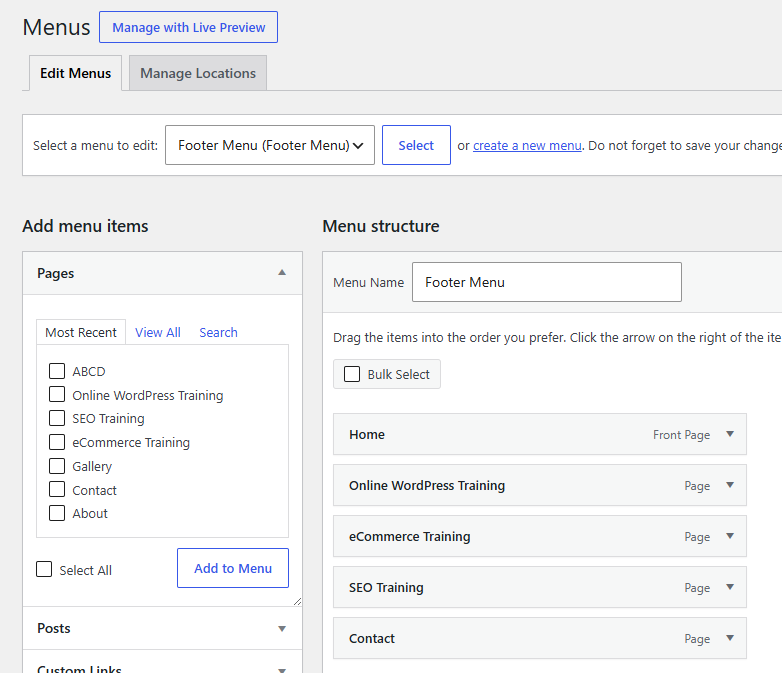Check the Online WordPress Training page checkbox
This screenshot has width=782, height=673.
click(57, 394)
